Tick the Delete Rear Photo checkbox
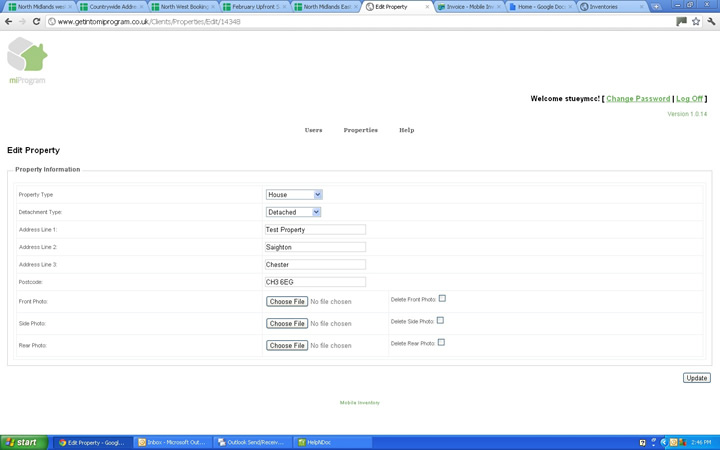This screenshot has height=450, width=720. 441,342
